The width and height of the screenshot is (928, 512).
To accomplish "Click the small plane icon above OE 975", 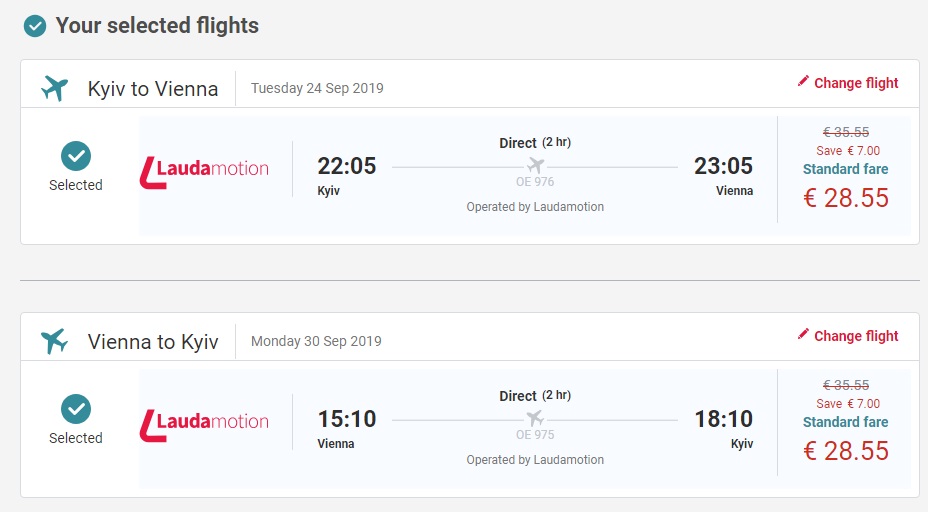I will tap(535, 418).
